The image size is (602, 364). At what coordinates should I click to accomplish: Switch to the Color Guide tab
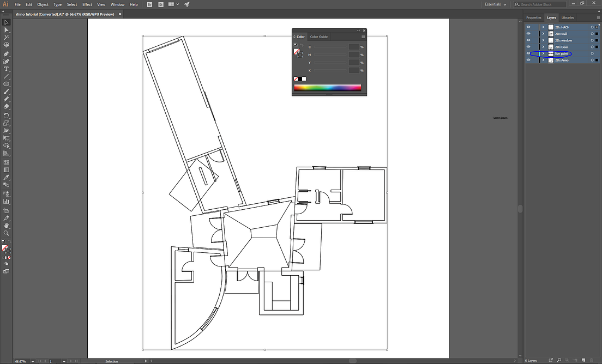pyautogui.click(x=318, y=37)
